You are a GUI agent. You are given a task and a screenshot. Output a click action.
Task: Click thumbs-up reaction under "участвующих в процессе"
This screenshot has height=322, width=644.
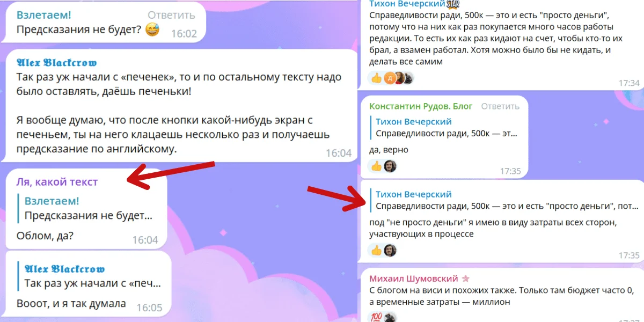376,250
